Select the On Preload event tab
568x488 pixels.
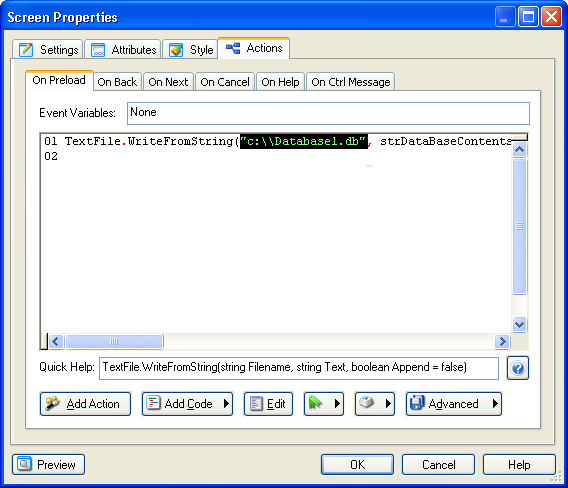[x=59, y=80]
